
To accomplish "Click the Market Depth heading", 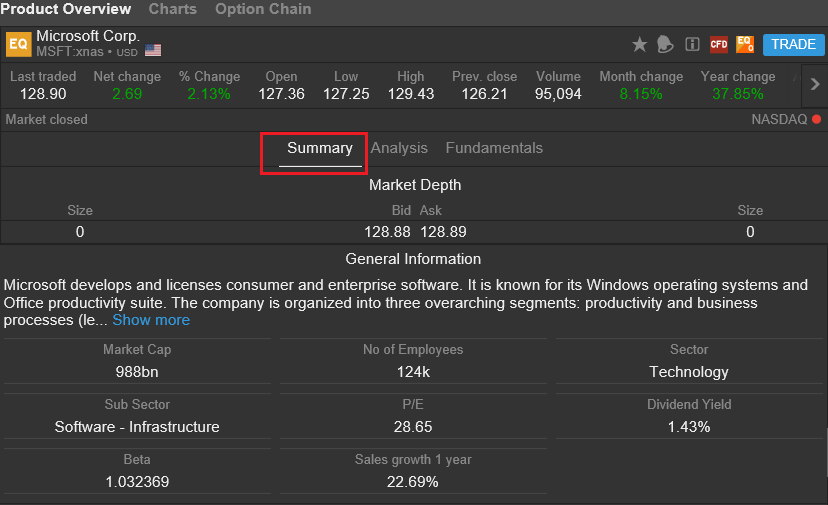I will click(415, 185).
